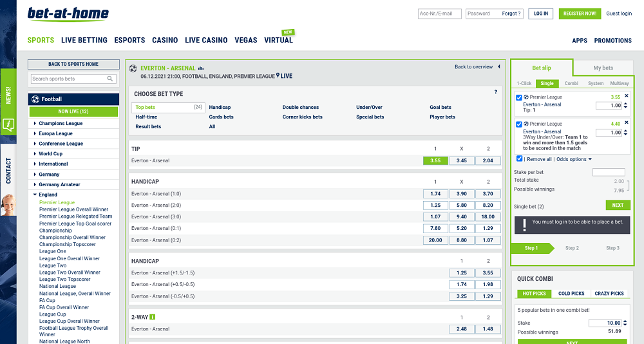Click the Back to overview arrow icon
The image size is (644, 344).
[x=499, y=66]
